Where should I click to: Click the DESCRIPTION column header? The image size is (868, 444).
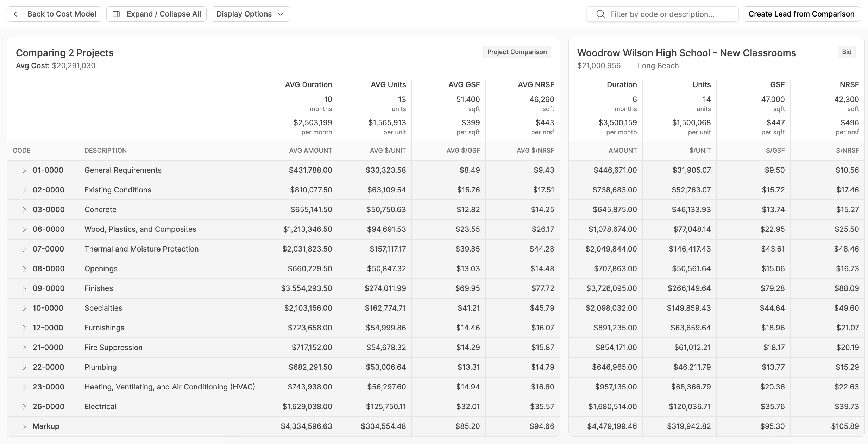pos(106,151)
